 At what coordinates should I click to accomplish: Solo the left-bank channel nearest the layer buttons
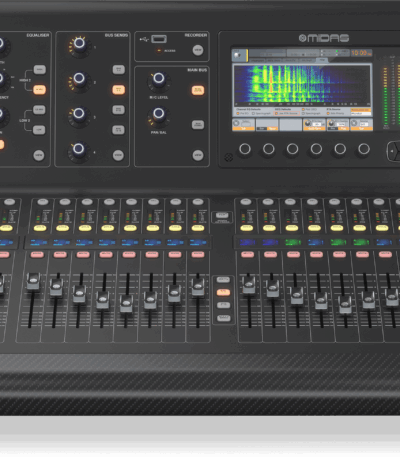tap(198, 228)
